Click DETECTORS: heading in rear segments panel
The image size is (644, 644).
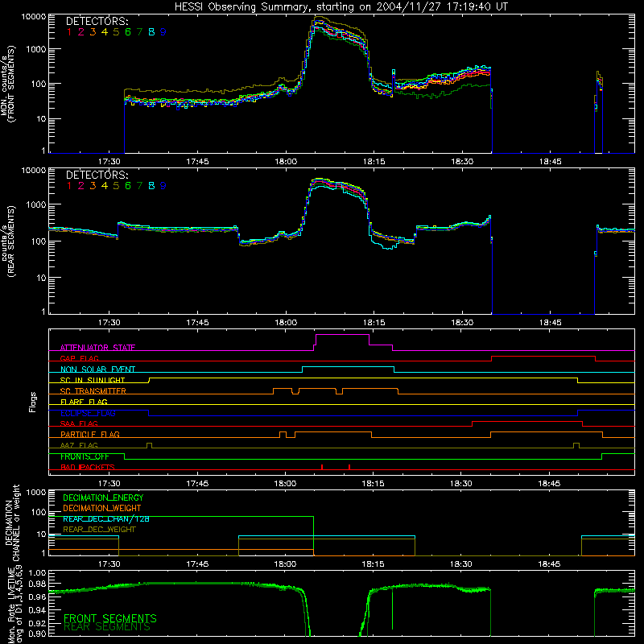click(x=97, y=175)
